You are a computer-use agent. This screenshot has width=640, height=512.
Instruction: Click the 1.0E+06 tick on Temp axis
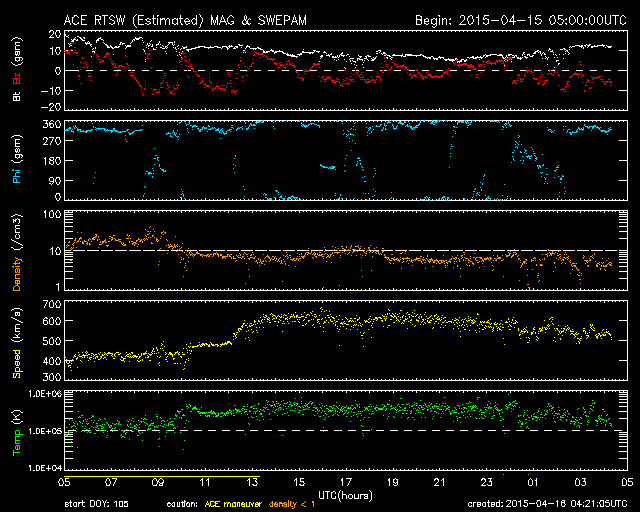[44, 394]
